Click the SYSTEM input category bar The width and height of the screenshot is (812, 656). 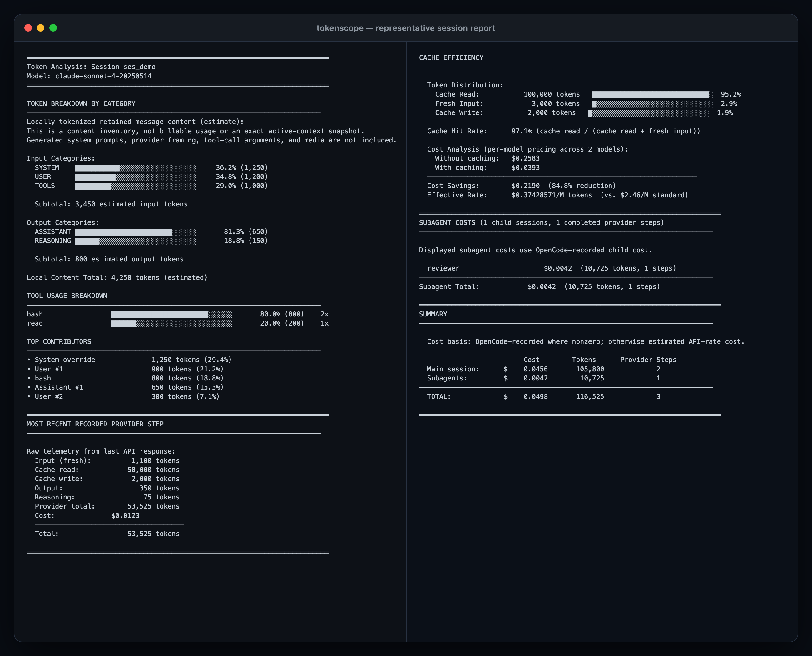[135, 168]
